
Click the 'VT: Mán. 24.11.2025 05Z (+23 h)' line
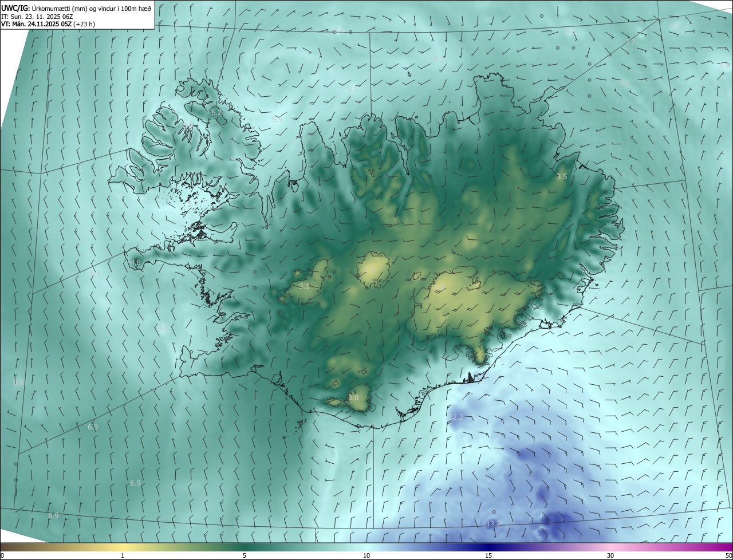coord(48,24)
